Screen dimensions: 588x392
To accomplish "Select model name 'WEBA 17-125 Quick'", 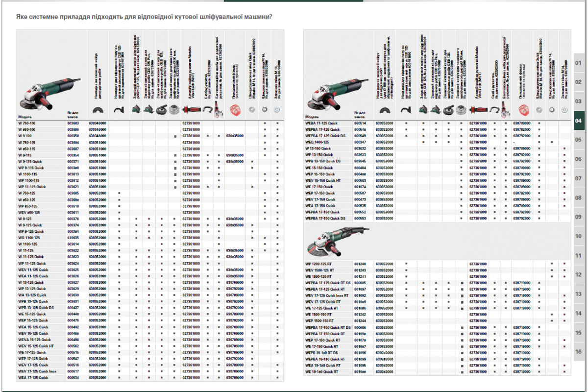I will click(x=322, y=122).
